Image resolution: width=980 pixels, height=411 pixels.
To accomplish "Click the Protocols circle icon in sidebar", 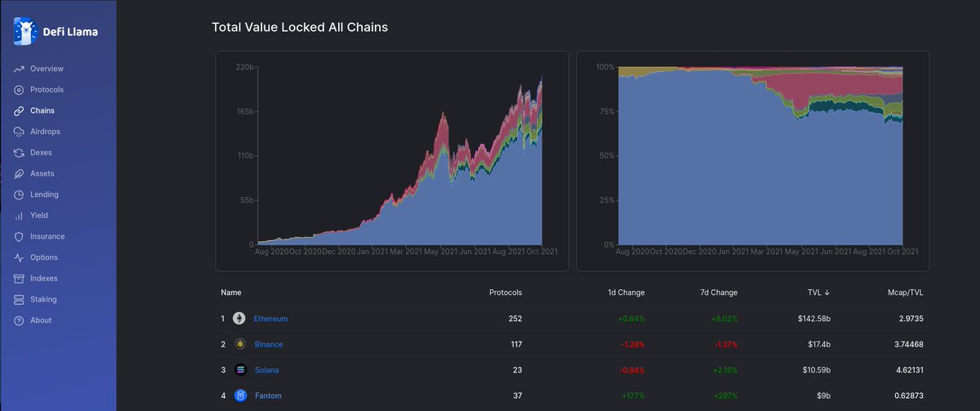I will pos(19,90).
